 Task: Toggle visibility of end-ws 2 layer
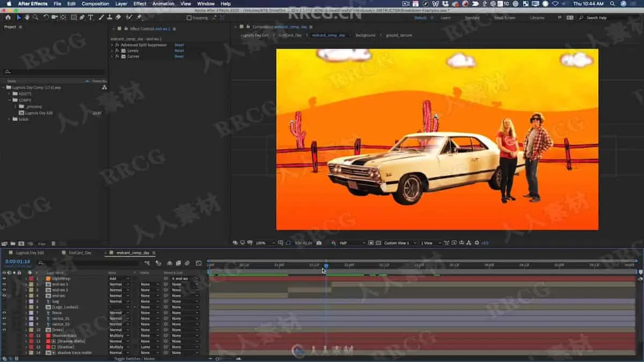tap(4, 290)
